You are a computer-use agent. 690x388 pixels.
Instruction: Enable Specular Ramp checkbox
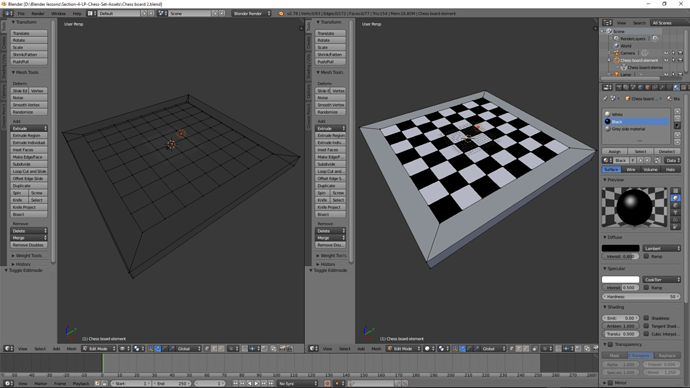pyautogui.click(x=646, y=287)
